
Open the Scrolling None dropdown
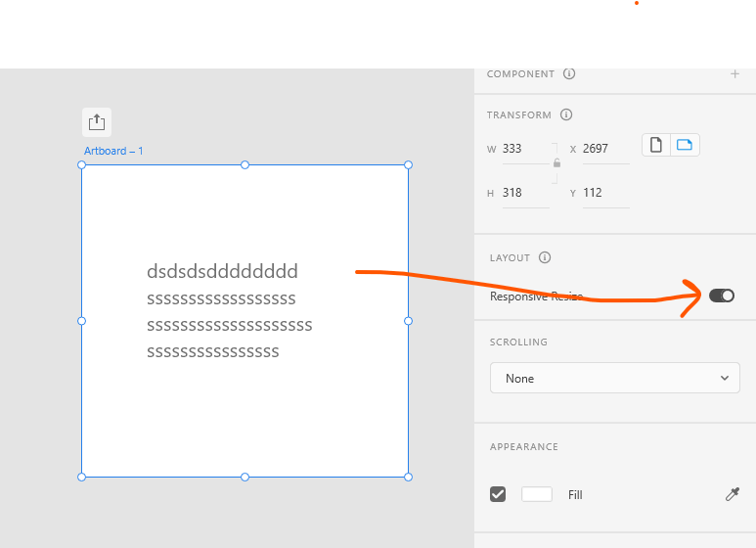pos(615,378)
